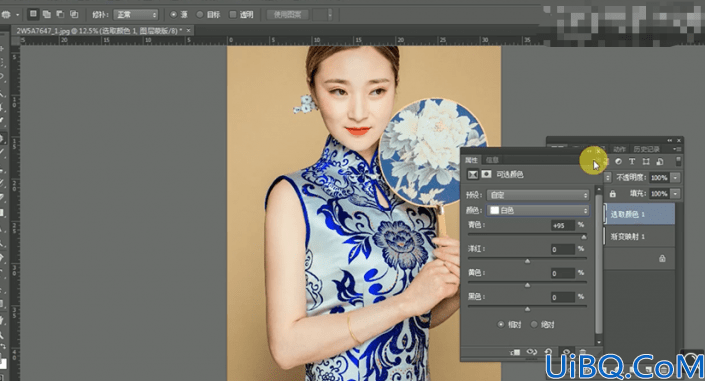Viewport: 705px width, 381px height.
Task: Click the 使用图案 button
Action: point(287,14)
